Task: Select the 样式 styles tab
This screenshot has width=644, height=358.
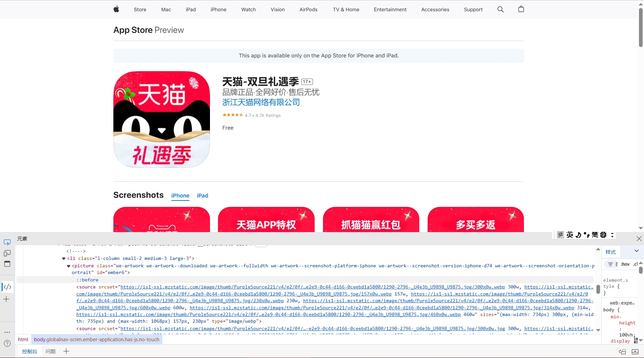Action: click(611, 252)
